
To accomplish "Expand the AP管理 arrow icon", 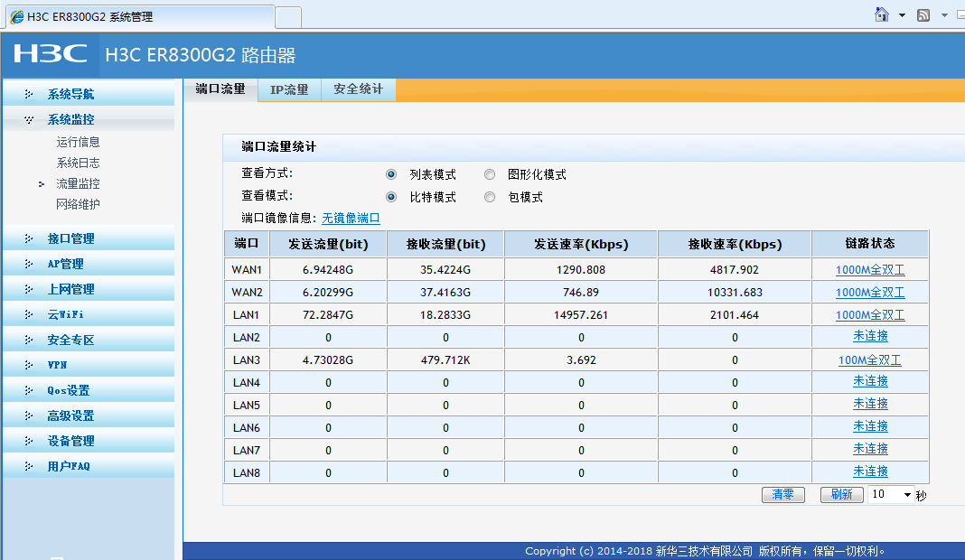I will click(28, 264).
